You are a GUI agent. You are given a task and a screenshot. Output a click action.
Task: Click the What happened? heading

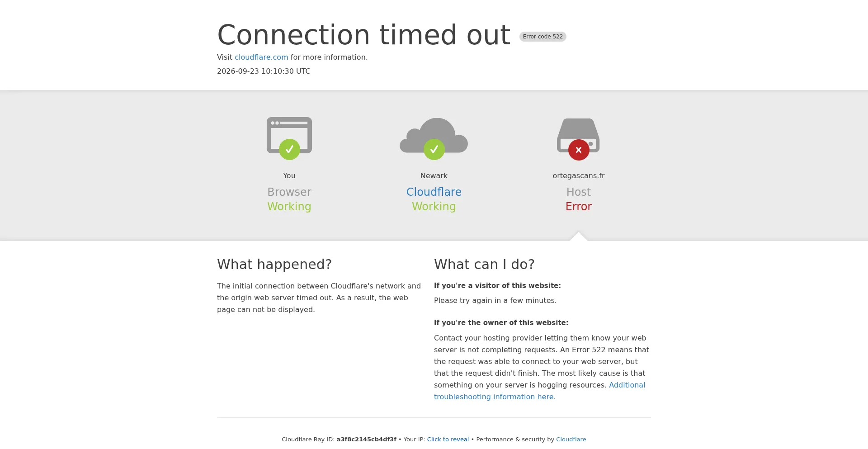point(274,264)
